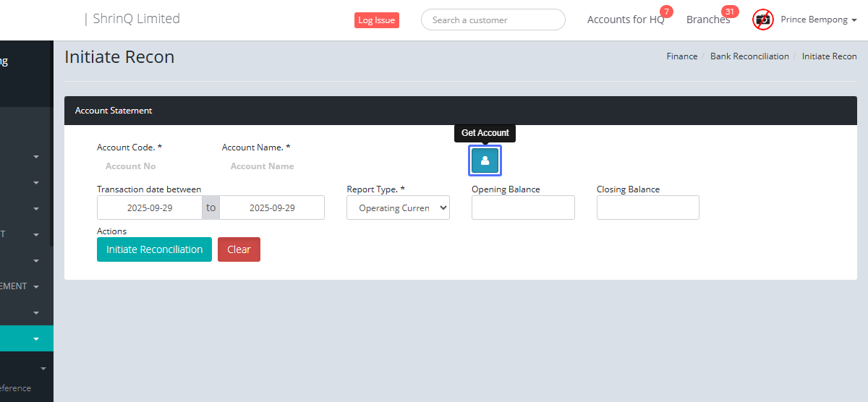Click the Get Account user icon button
Screen dimensions: 868x402
pos(485,161)
